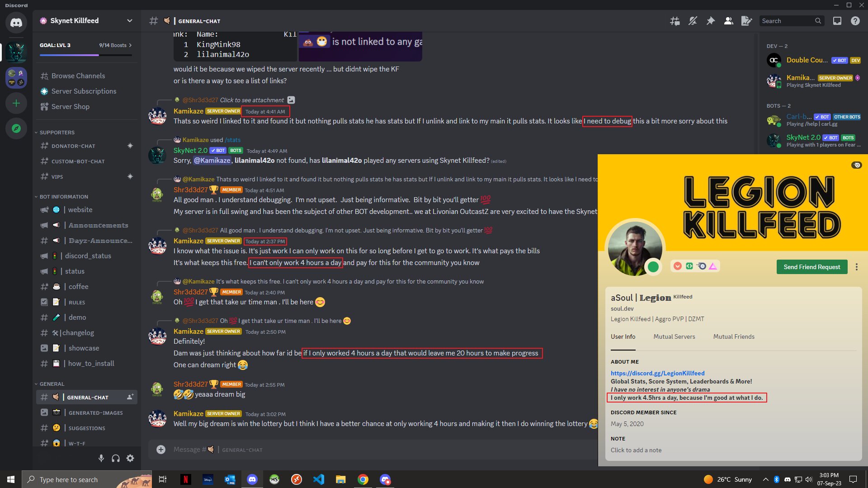
Task: Open the website channel
Action: (86, 210)
